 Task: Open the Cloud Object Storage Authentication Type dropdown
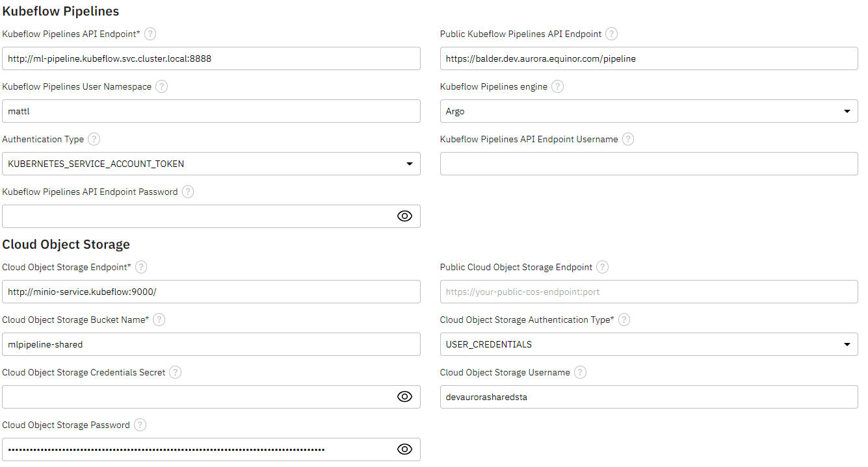847,344
